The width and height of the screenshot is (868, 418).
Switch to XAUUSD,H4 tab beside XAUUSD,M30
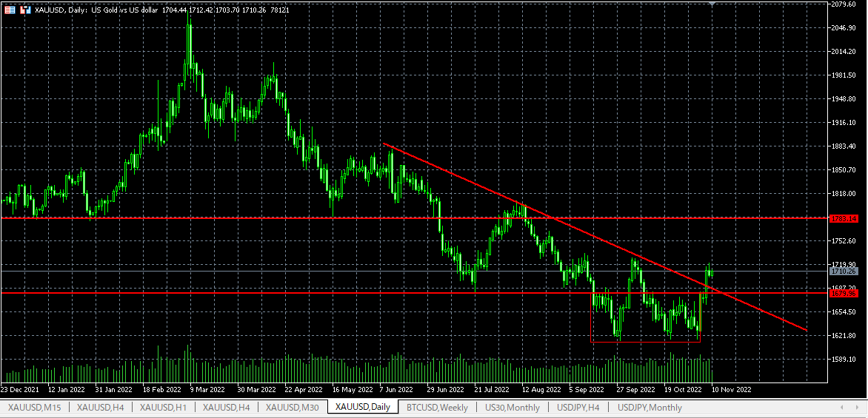click(227, 408)
